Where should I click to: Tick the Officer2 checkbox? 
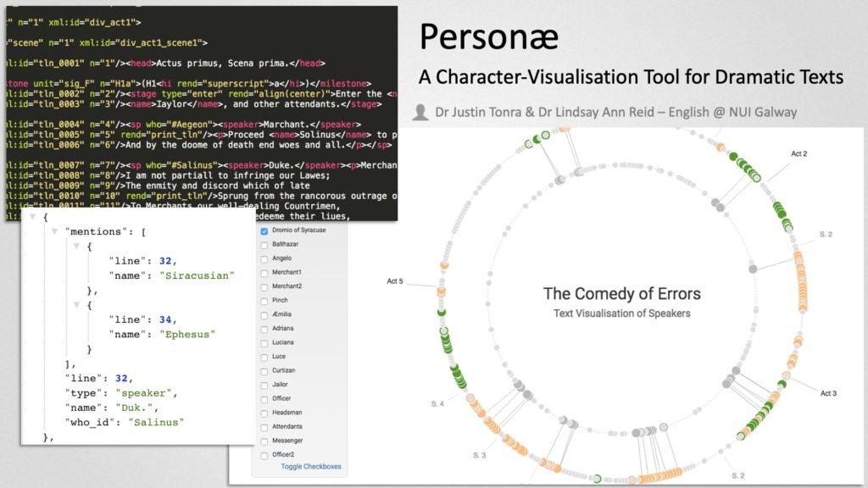click(264, 456)
